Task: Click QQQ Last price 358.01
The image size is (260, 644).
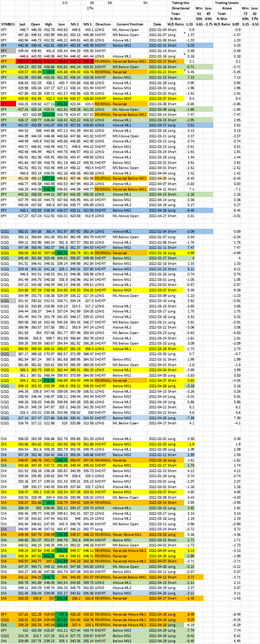Action: click(x=23, y=232)
